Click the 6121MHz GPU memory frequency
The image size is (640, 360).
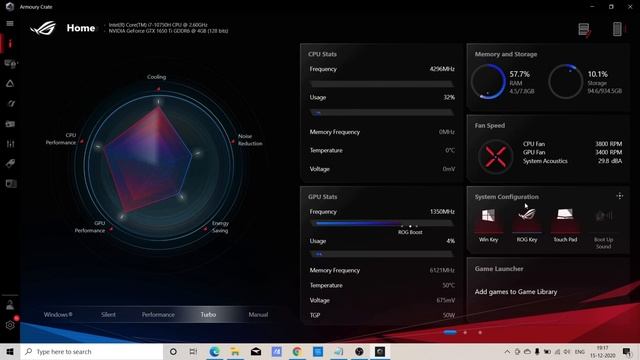tap(442, 270)
